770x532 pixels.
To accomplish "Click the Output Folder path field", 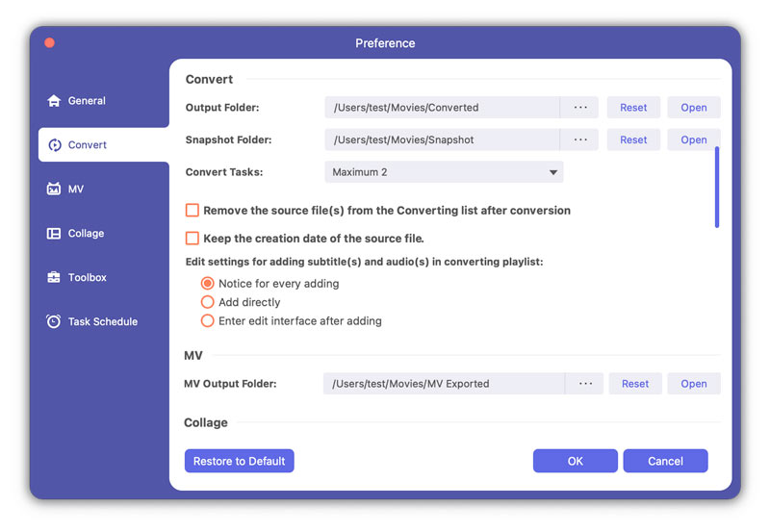I will coord(442,108).
